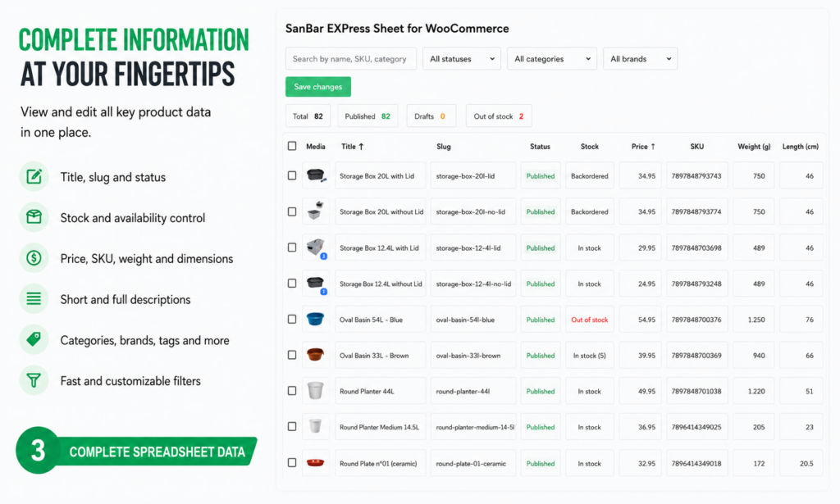Check the Storage Box 12.4L without Lid row
Screen dimensions: 840x504
(x=292, y=283)
